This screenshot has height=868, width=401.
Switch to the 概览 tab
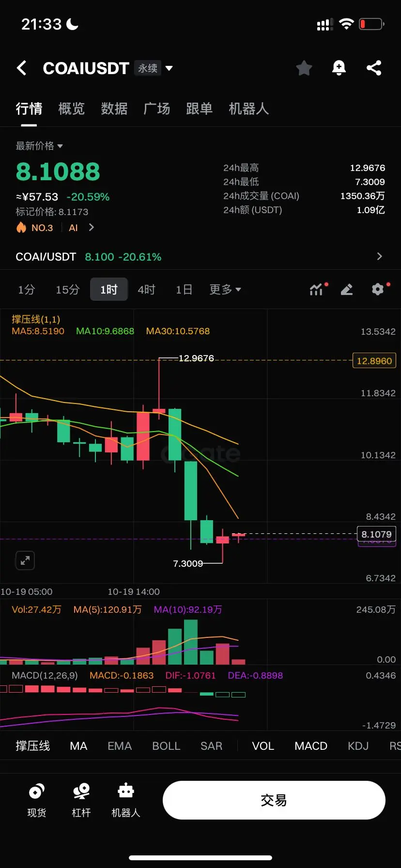pos(72,108)
